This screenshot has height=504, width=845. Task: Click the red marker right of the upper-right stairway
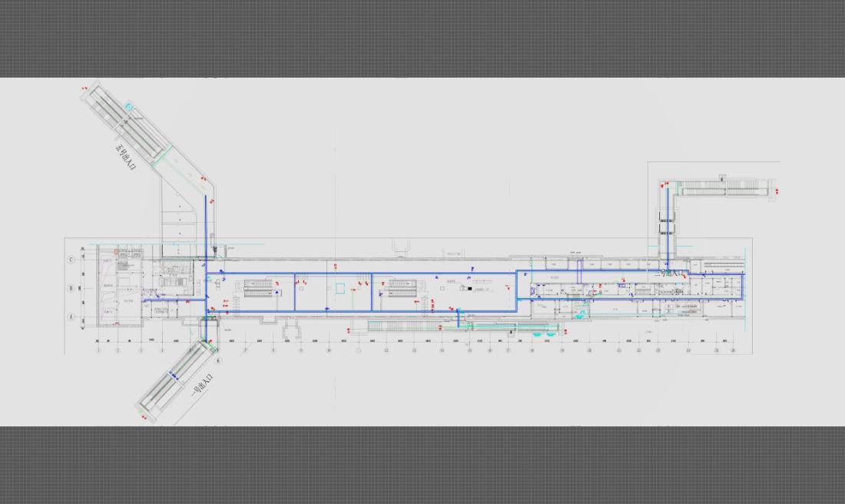[777, 191]
